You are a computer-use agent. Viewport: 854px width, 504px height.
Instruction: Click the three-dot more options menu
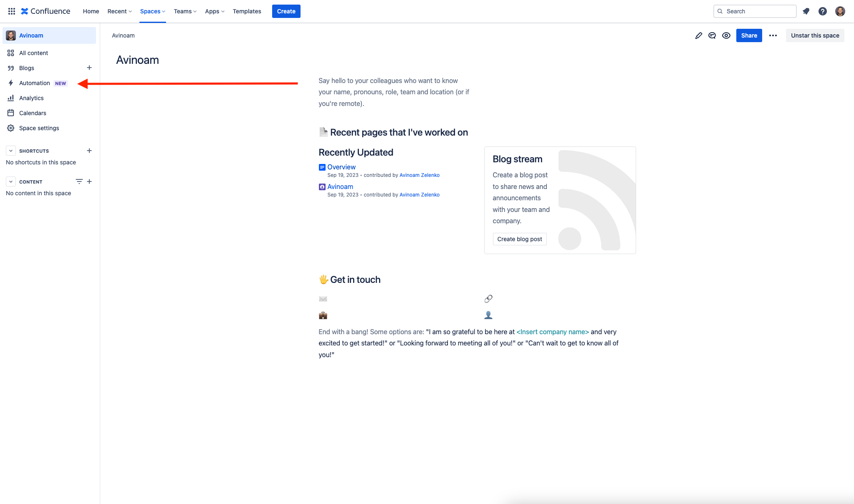(x=773, y=35)
